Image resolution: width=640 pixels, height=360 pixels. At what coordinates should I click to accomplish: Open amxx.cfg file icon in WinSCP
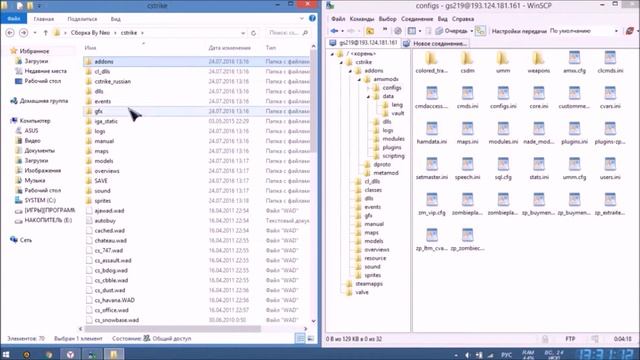574,62
